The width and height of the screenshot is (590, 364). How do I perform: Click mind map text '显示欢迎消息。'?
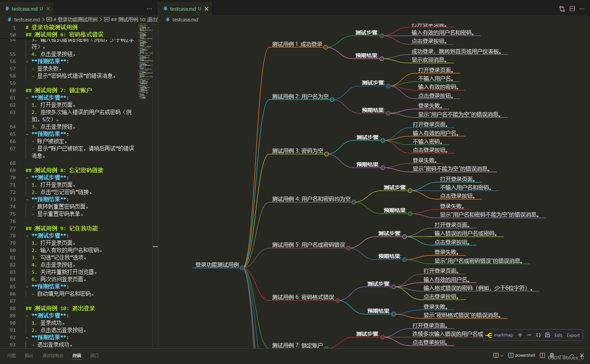tap(429, 60)
